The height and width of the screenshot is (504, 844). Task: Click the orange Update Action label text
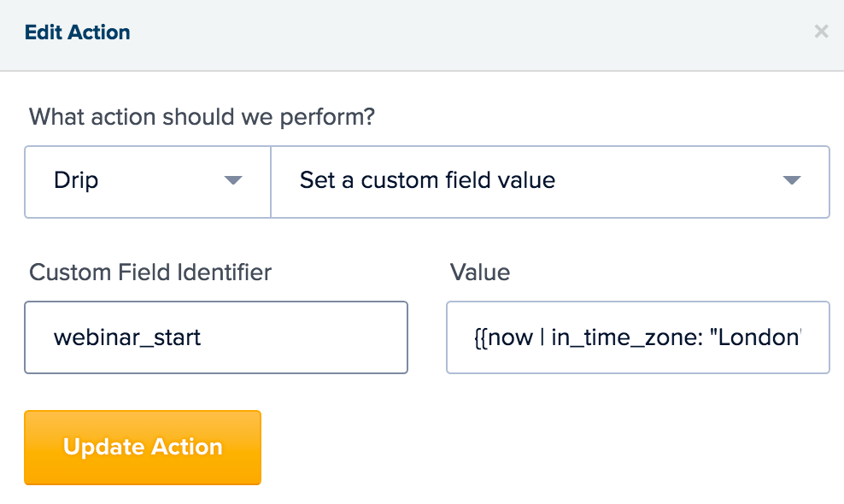pyautogui.click(x=143, y=447)
